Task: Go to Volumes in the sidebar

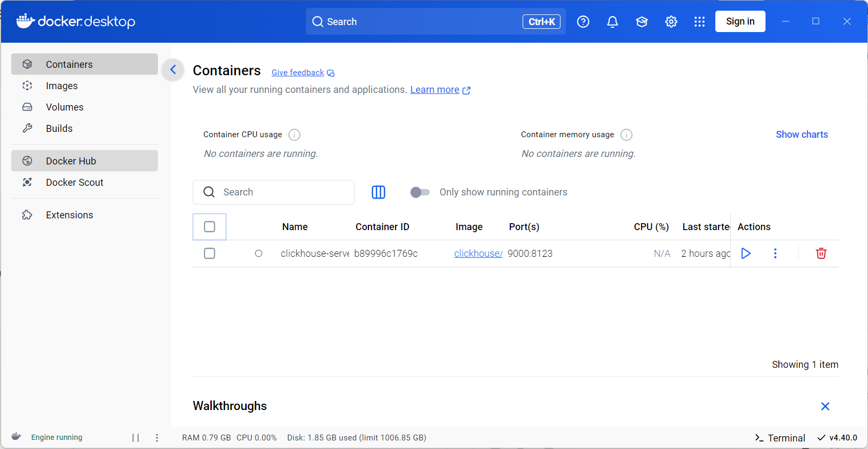Action: tap(84, 107)
